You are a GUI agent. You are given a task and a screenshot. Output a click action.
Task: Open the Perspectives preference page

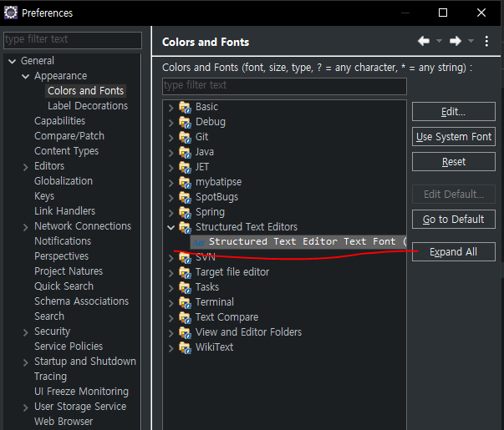point(61,256)
